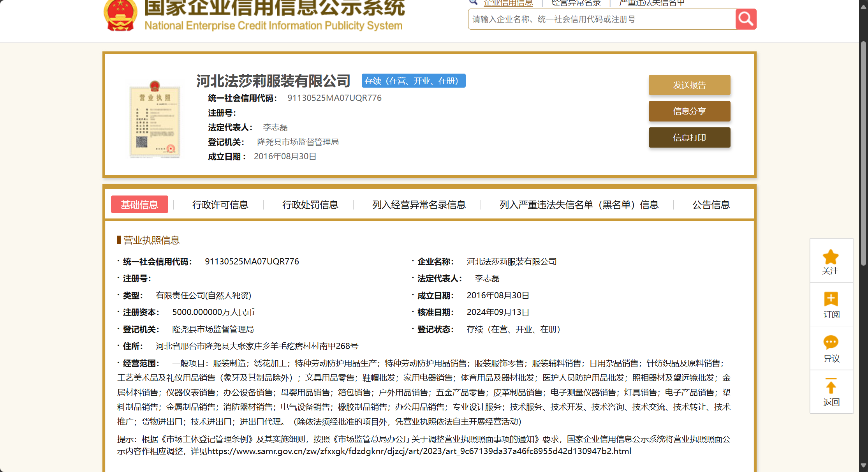Click the 返回 up-arrow icon
Viewport: 868px width, 472px height.
831,386
